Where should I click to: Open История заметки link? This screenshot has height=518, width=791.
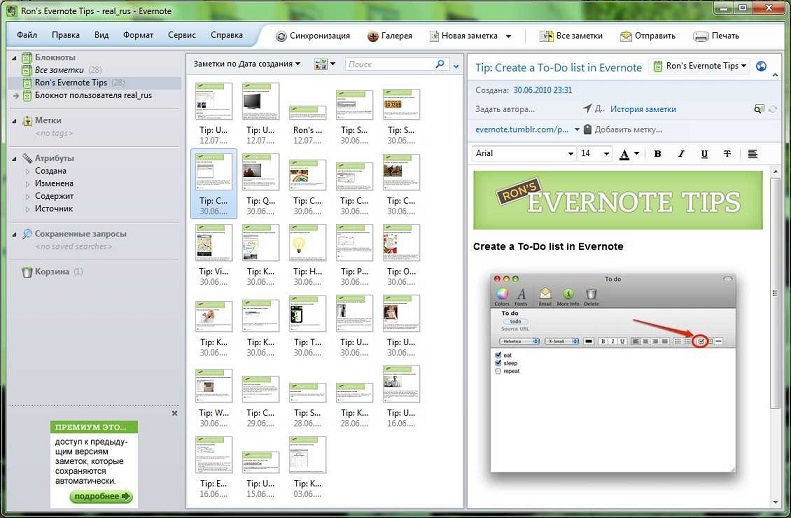643,109
